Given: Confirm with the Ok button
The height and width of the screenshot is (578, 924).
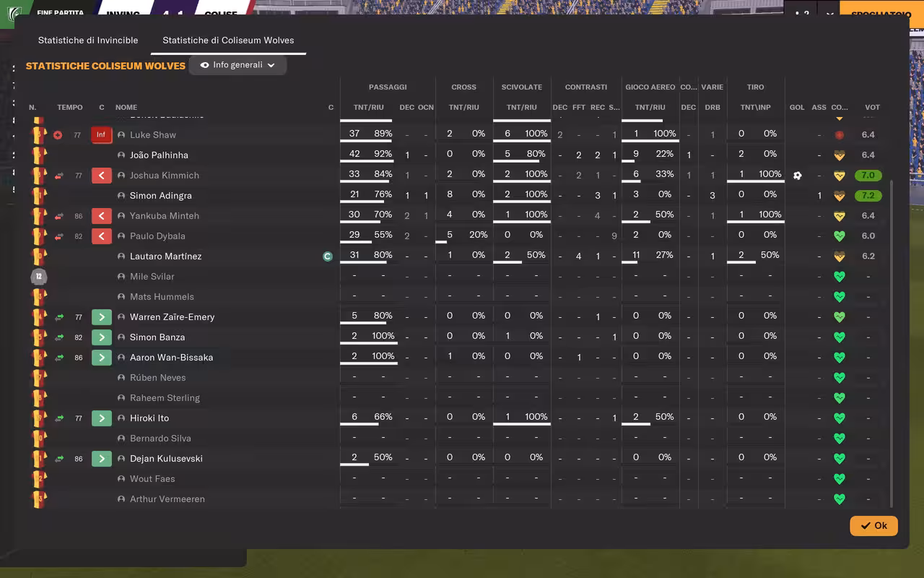Looking at the screenshot, I should (x=873, y=525).
